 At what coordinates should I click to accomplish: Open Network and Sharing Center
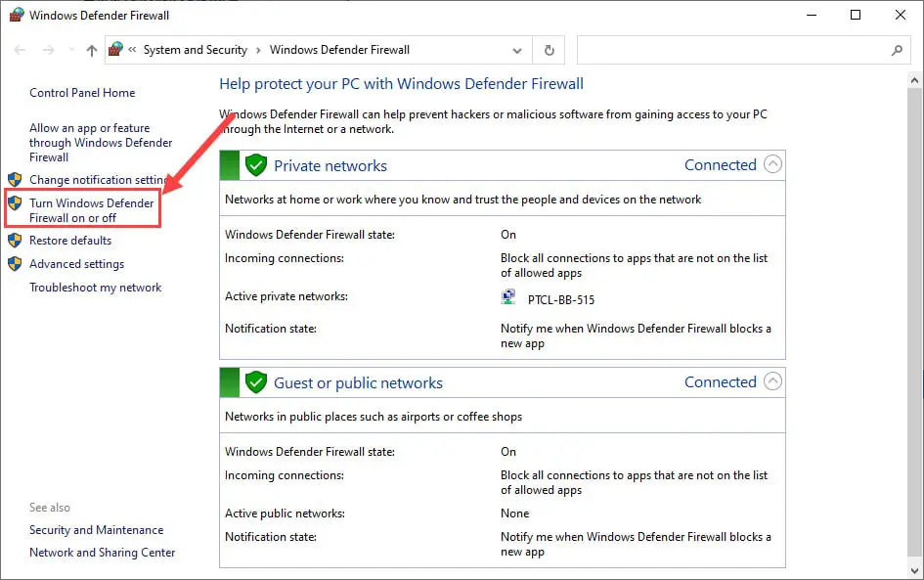click(103, 553)
